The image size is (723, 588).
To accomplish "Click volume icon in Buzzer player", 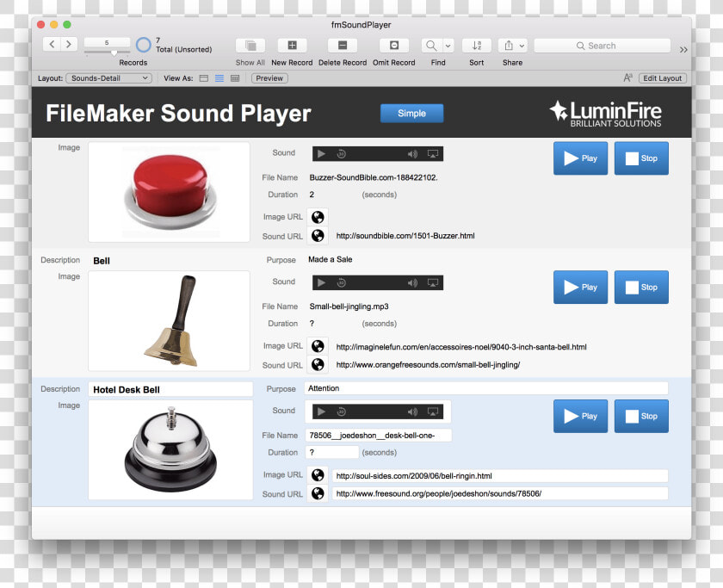I will pyautogui.click(x=412, y=154).
